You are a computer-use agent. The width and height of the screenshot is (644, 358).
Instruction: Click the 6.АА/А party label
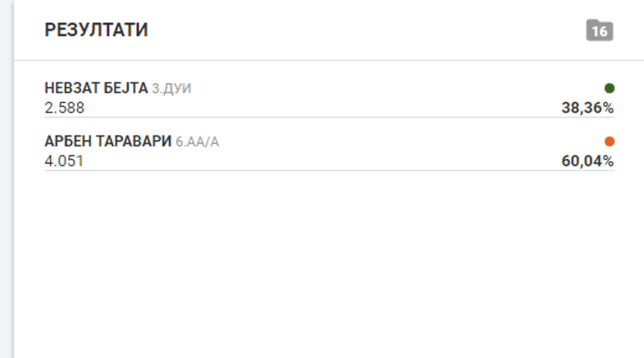click(197, 142)
